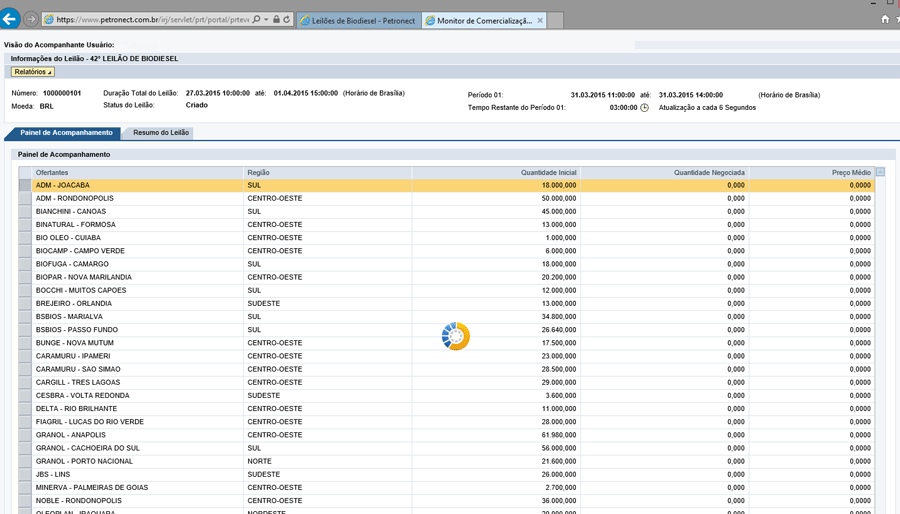The width and height of the screenshot is (900, 514).
Task: Refresh the page using reload icon
Action: [x=286, y=20]
